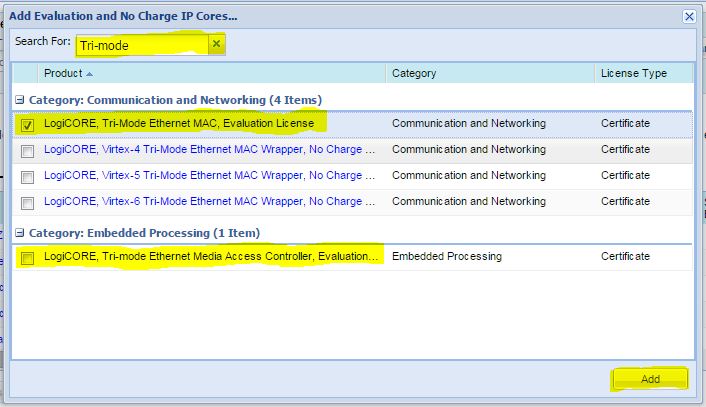Viewport: 706px width, 407px height.
Task: Uncheck Tri-Mode Ethernet MAC Evaluation License
Action: click(x=27, y=125)
